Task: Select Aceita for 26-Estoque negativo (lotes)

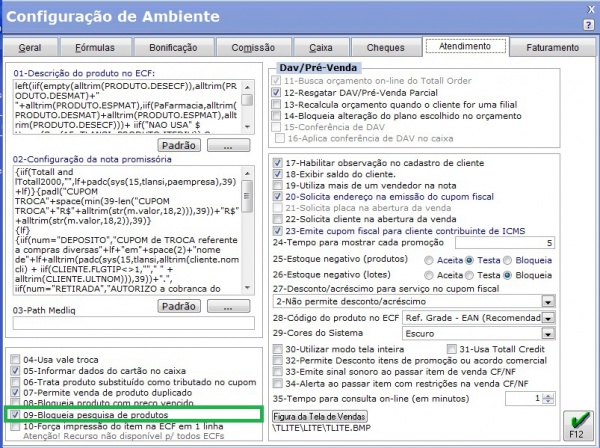Action: point(429,275)
